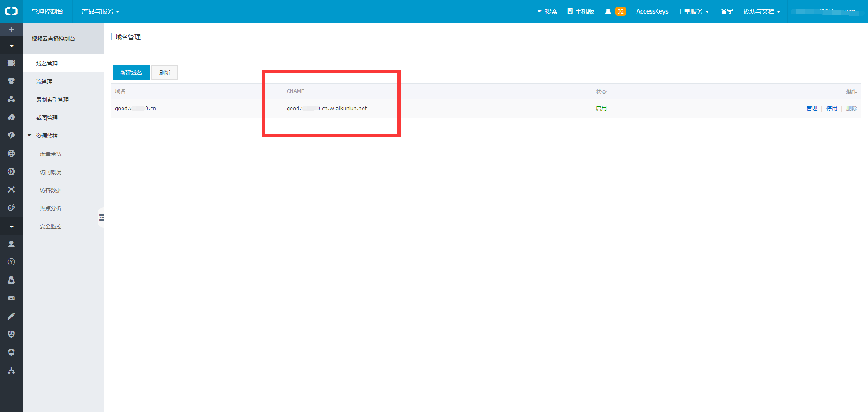Open the 产品与服务 dropdown menu

pos(100,11)
